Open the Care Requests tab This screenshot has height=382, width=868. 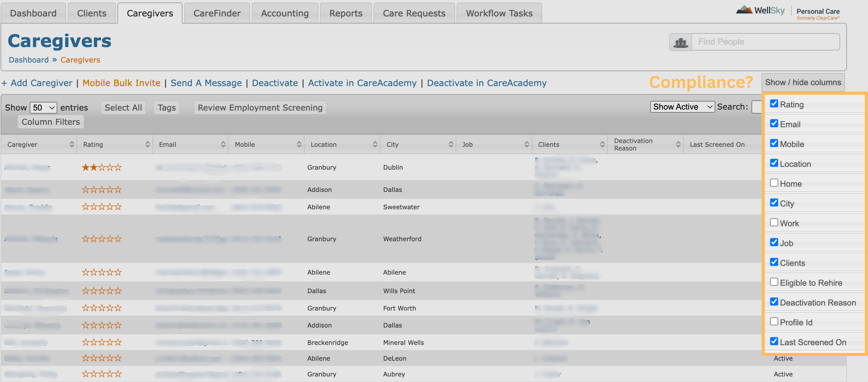pos(414,13)
